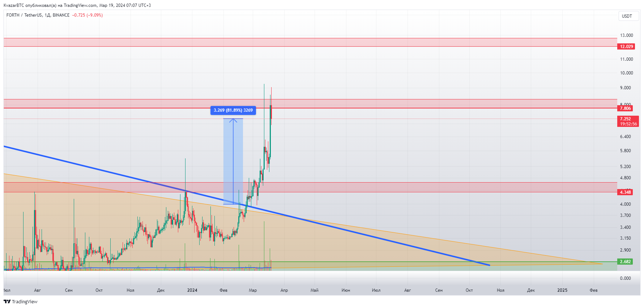The height and width of the screenshot is (308, 644).
Task: Click the Мар month label on time axis
Action: (x=253, y=290)
